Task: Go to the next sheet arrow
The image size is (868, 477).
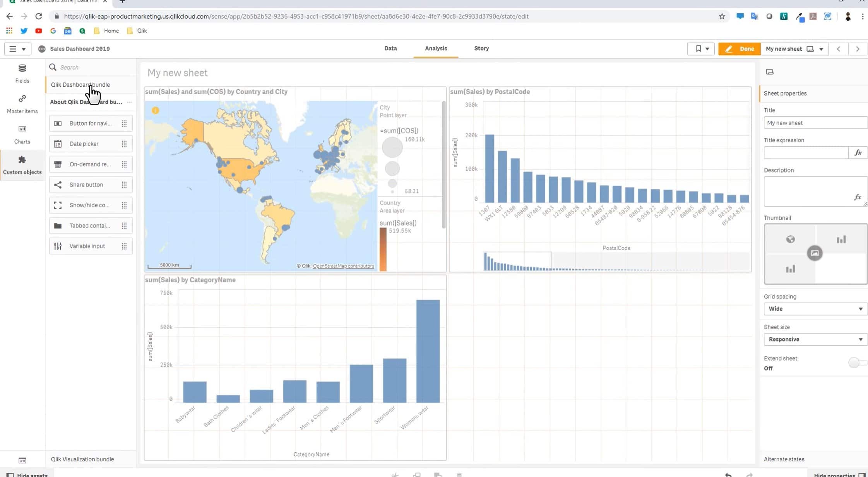Action: [858, 49]
